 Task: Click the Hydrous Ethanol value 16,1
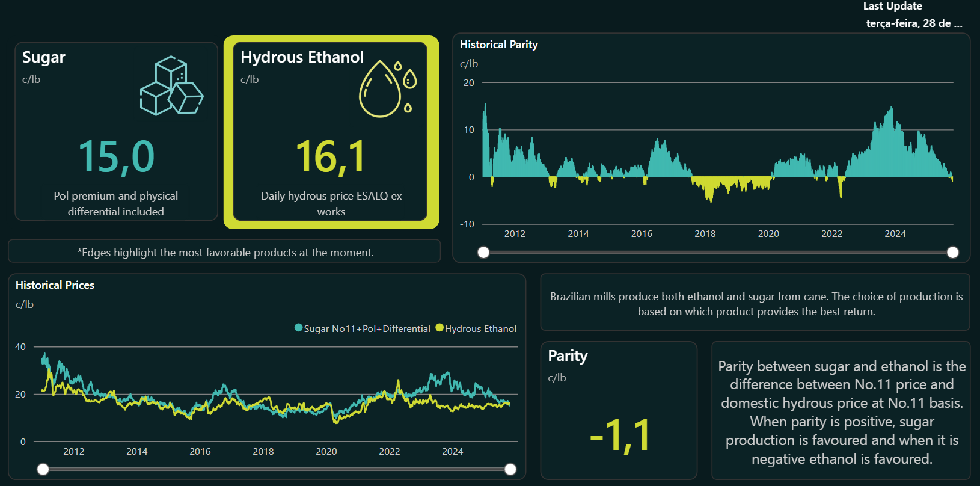pos(331,157)
